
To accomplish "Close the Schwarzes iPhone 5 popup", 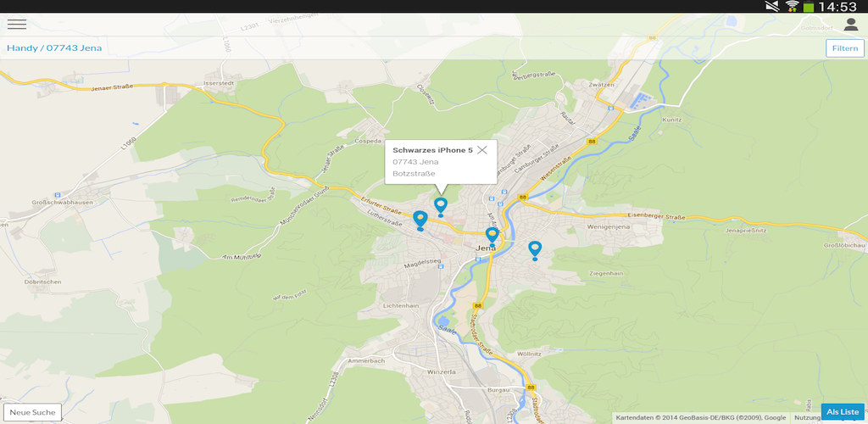I will pyautogui.click(x=482, y=150).
